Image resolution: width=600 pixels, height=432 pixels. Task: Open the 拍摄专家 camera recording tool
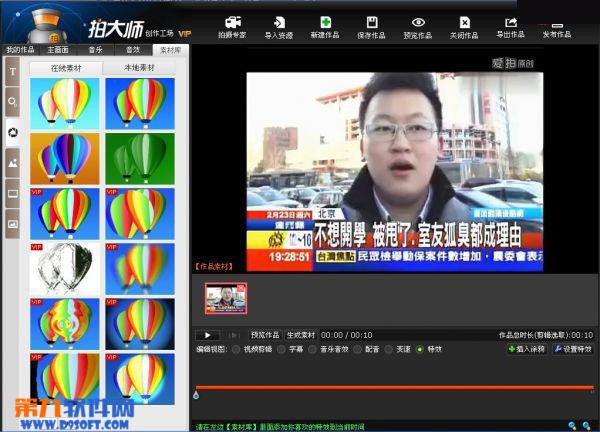click(232, 28)
